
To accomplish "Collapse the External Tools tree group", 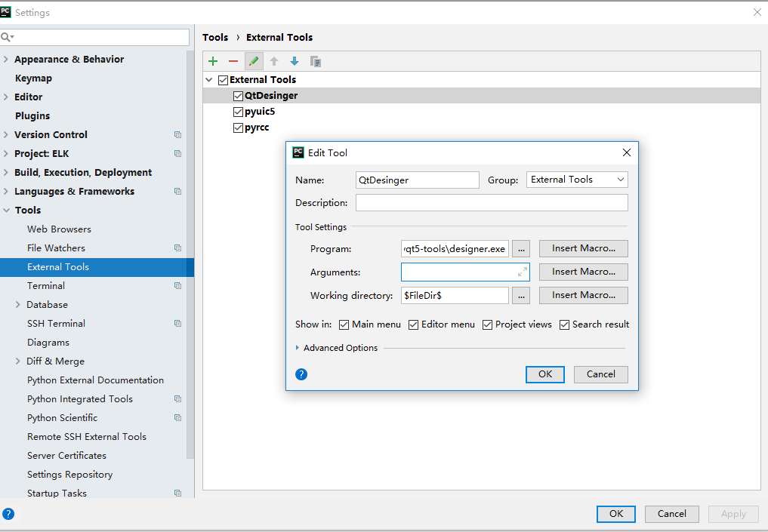I will point(209,80).
